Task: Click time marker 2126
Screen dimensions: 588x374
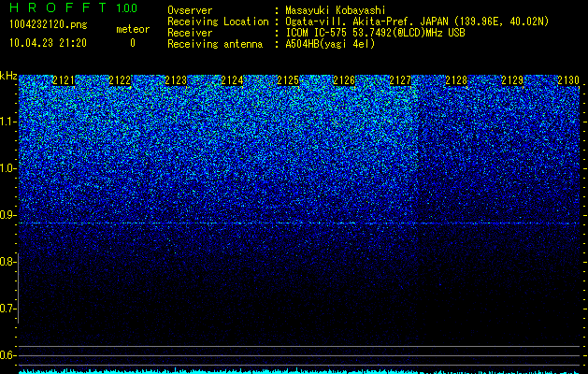Action: 344,80
